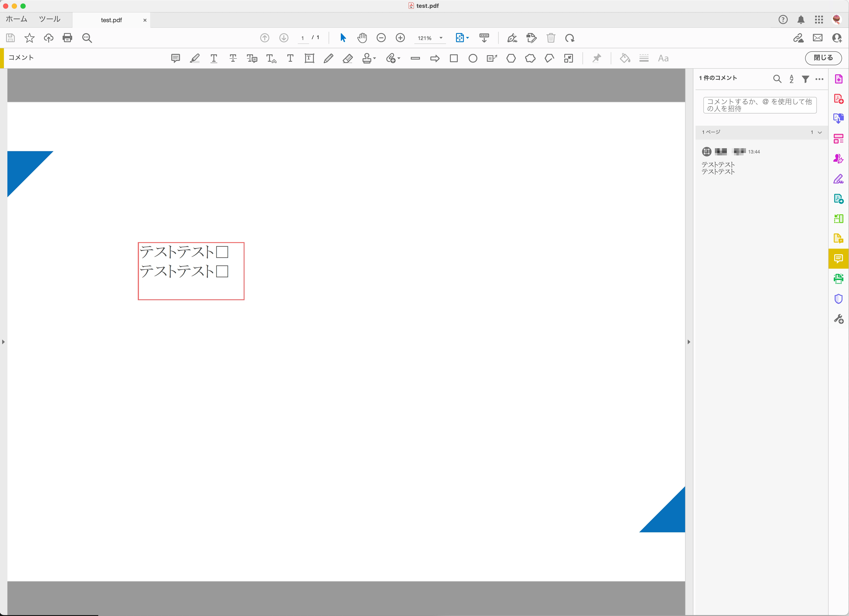Open the 121% zoom level dropdown

click(441, 38)
